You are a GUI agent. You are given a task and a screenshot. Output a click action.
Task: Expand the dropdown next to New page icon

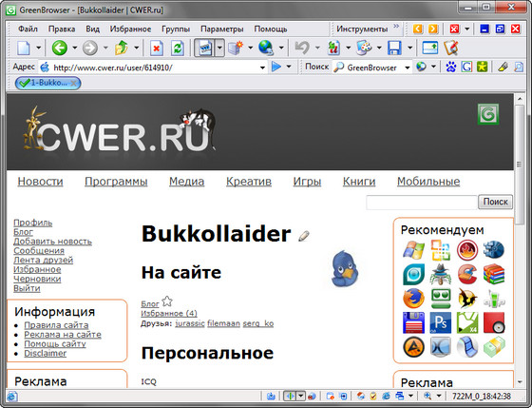pyautogui.click(x=38, y=48)
